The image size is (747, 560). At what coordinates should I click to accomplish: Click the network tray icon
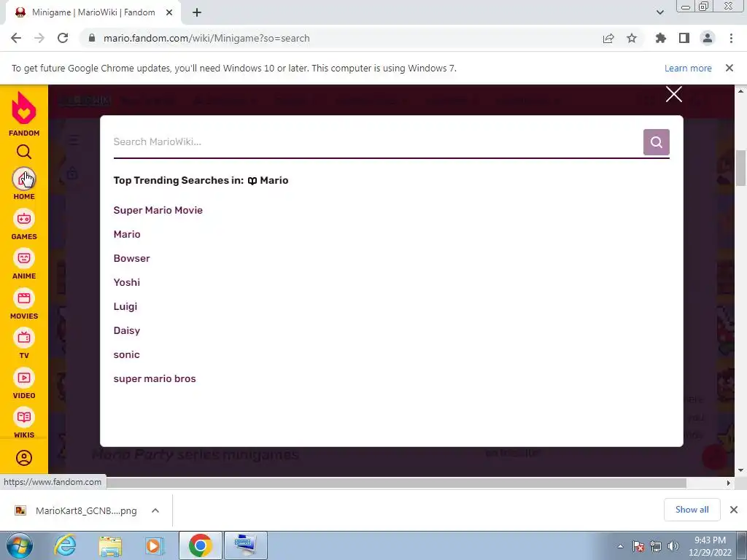[656, 546]
